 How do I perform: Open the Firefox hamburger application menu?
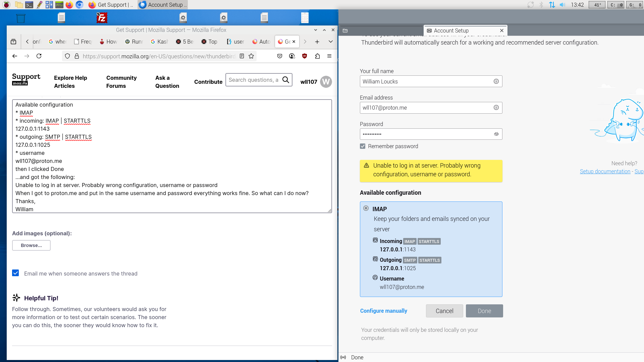329,56
